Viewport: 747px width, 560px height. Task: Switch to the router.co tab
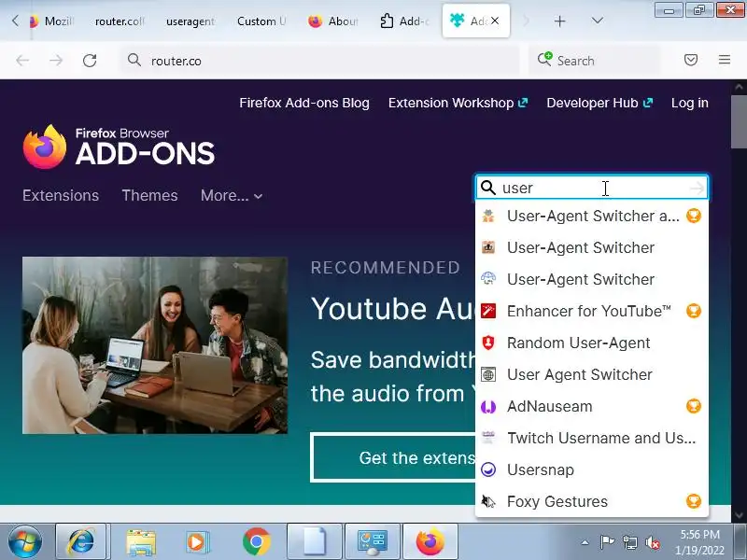(120, 21)
